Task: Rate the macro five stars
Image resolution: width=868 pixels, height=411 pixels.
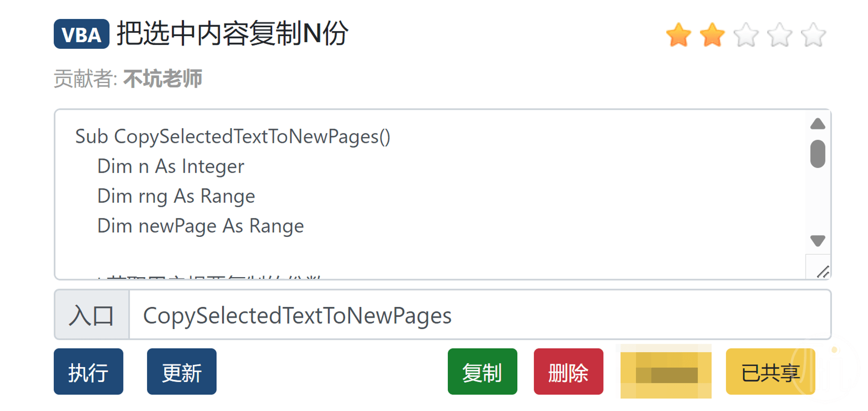Action: pos(813,35)
